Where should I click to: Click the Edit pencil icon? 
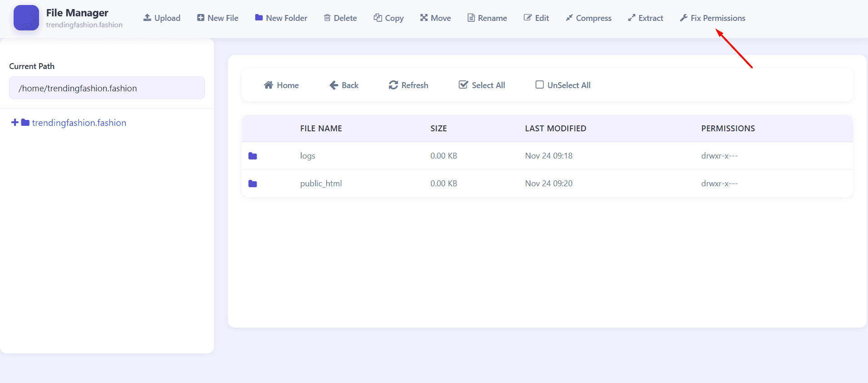(x=527, y=18)
